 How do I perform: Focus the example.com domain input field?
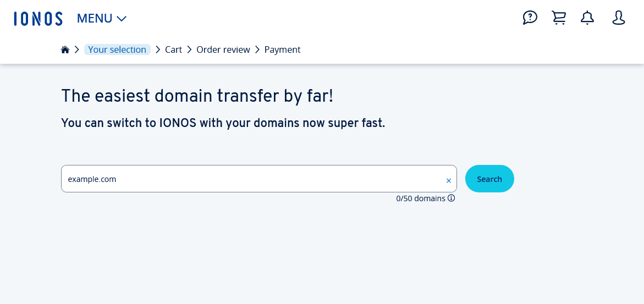253,179
